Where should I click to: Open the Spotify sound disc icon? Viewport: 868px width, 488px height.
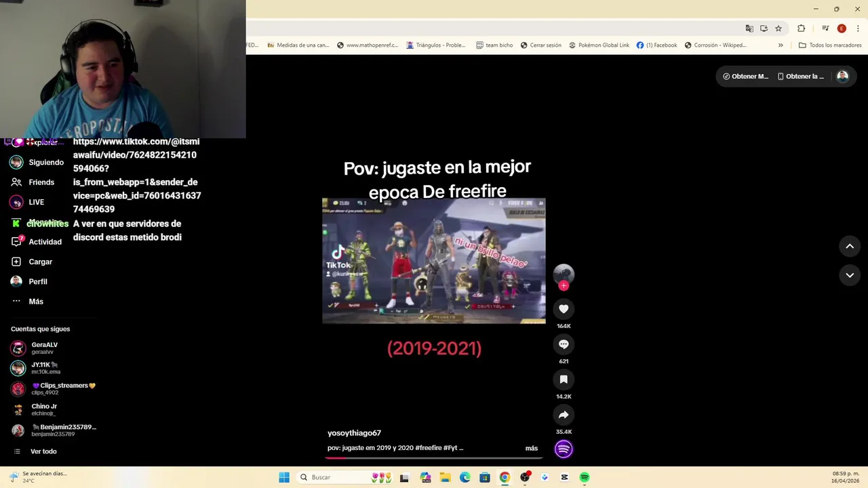tap(564, 449)
